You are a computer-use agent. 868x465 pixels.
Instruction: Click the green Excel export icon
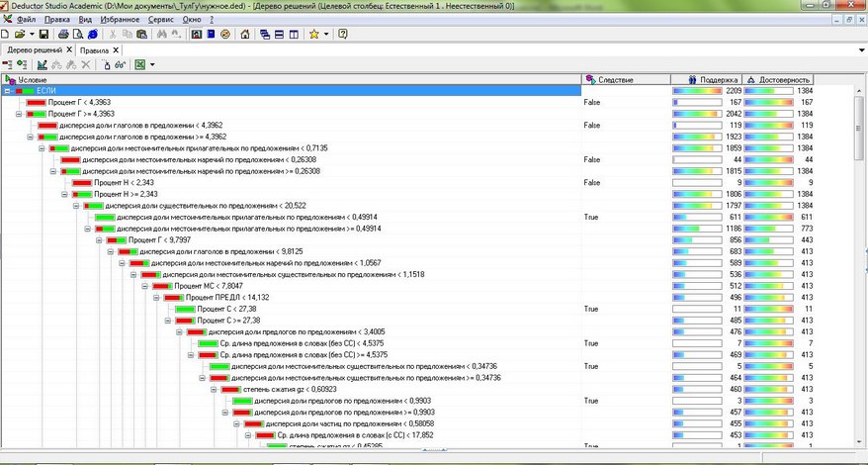tap(139, 64)
